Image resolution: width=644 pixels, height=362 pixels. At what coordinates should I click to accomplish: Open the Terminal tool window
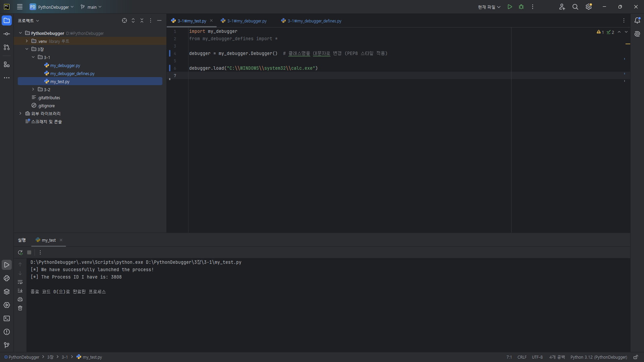click(7, 318)
